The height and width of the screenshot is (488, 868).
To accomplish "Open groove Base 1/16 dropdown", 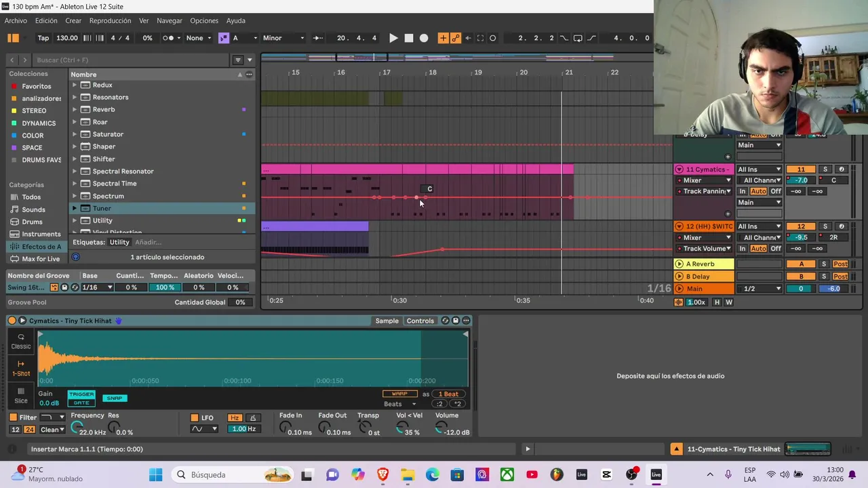I will pos(97,287).
